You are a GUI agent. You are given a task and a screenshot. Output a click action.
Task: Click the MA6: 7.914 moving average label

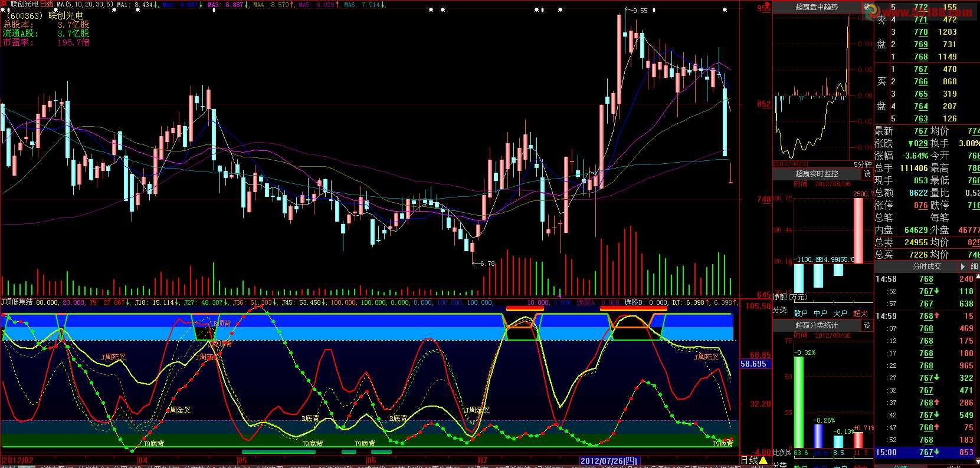click(x=365, y=5)
